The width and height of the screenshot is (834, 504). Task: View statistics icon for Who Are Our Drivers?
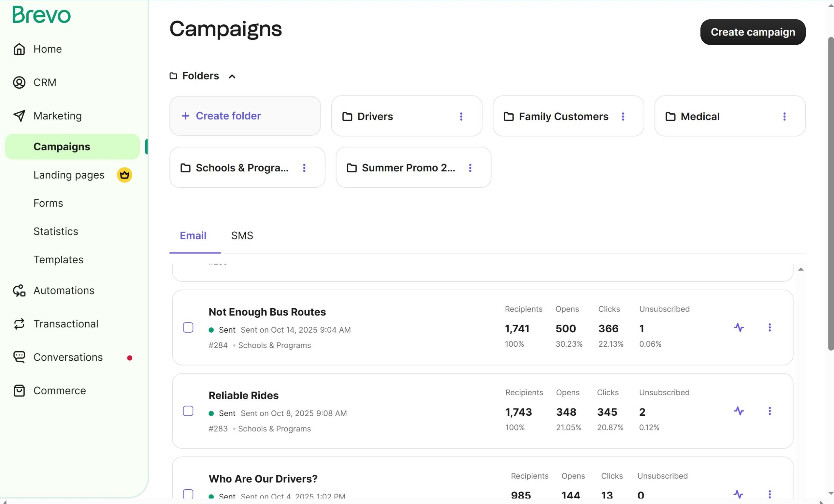(739, 494)
